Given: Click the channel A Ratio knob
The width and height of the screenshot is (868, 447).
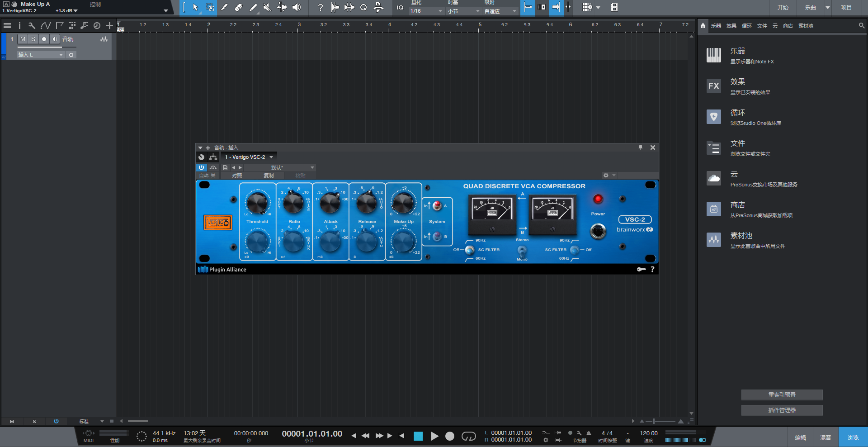Looking at the screenshot, I should (x=293, y=203).
